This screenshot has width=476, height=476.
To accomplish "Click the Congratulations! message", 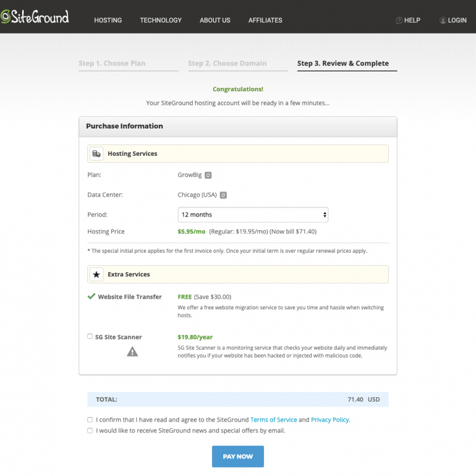I will click(237, 90).
